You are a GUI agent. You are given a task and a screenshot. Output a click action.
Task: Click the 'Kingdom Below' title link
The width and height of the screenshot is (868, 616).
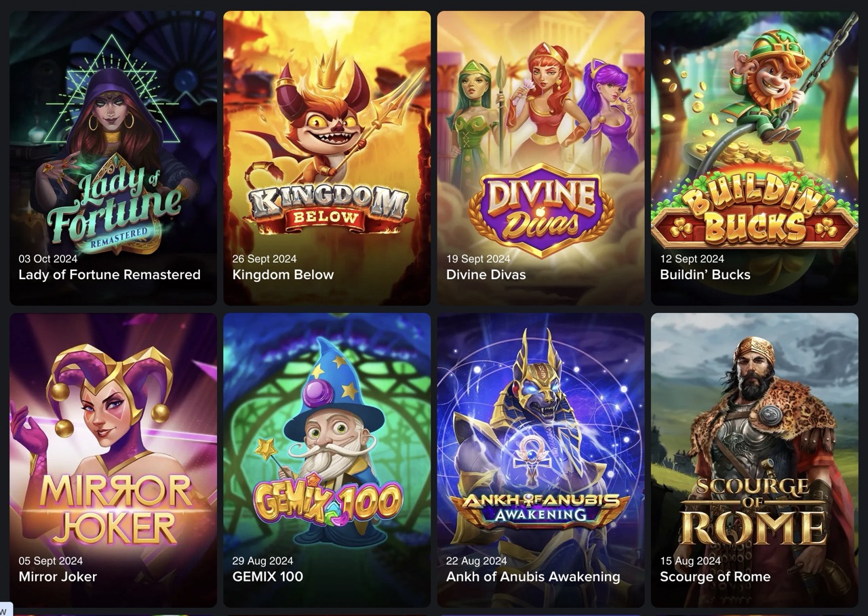(283, 274)
